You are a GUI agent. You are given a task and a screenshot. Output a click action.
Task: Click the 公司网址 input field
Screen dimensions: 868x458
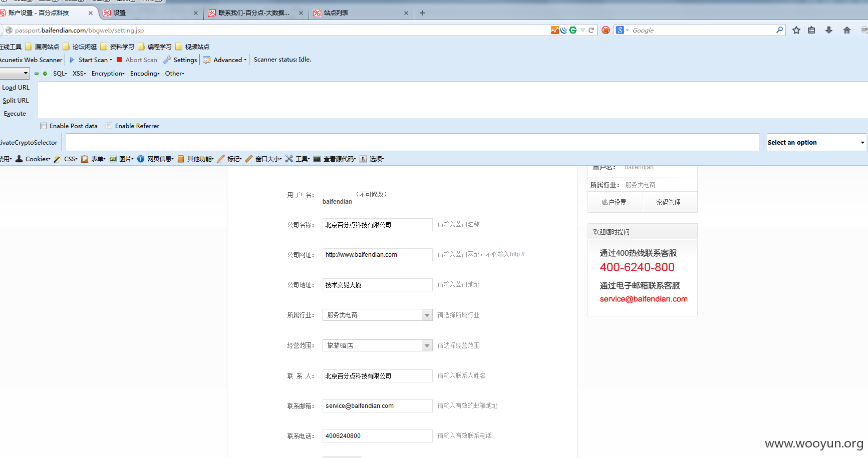click(377, 255)
